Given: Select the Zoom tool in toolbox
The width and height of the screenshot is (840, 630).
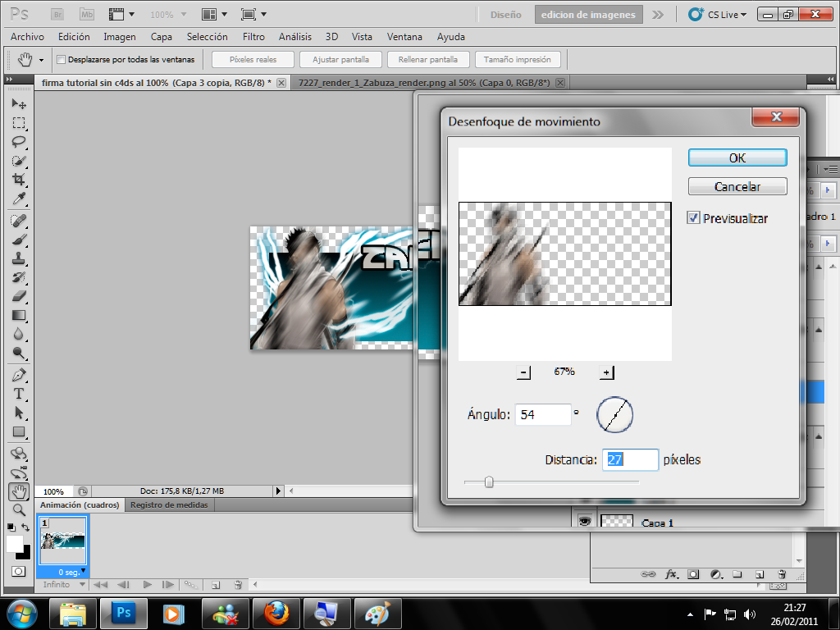Looking at the screenshot, I should pos(19,510).
